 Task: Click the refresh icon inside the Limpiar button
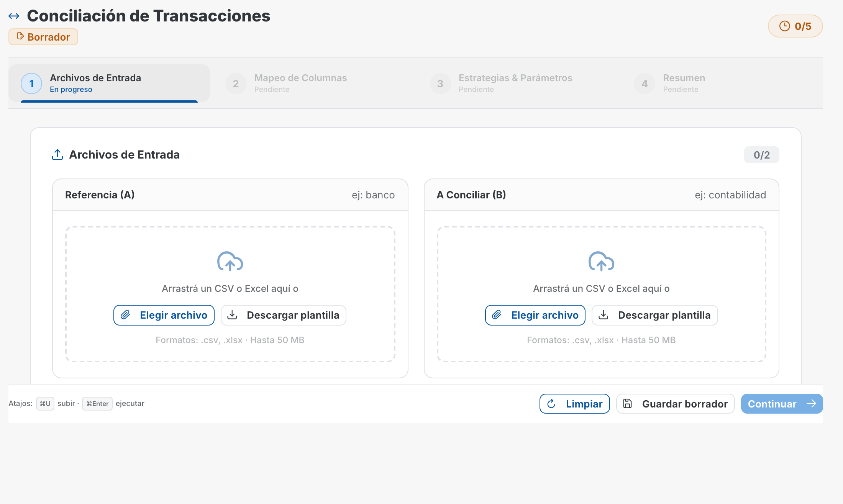click(x=551, y=403)
